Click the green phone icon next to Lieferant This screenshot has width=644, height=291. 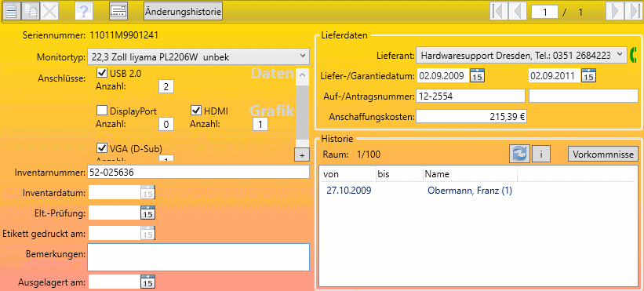(632, 55)
